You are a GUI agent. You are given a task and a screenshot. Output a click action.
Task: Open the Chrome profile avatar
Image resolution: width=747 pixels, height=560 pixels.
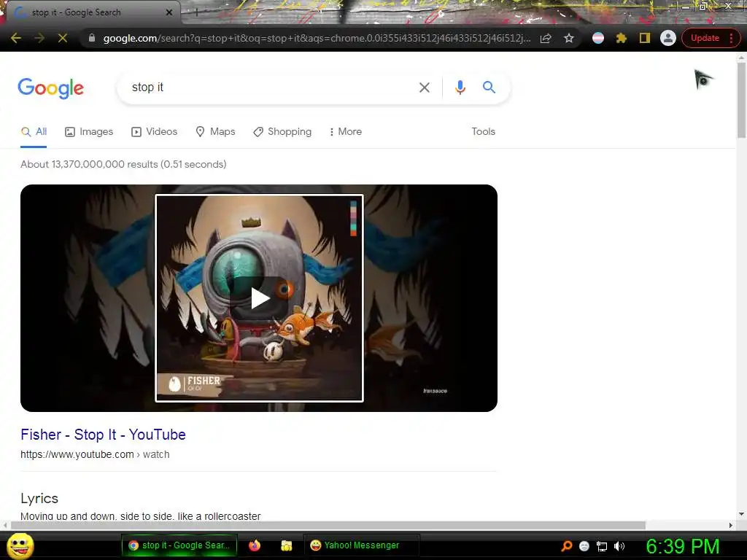click(x=668, y=38)
